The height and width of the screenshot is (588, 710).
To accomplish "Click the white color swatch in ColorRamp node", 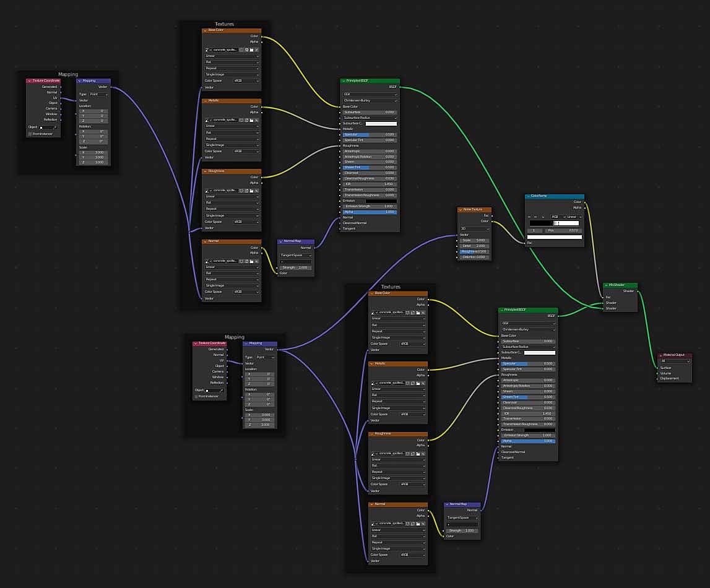I will coord(554,237).
